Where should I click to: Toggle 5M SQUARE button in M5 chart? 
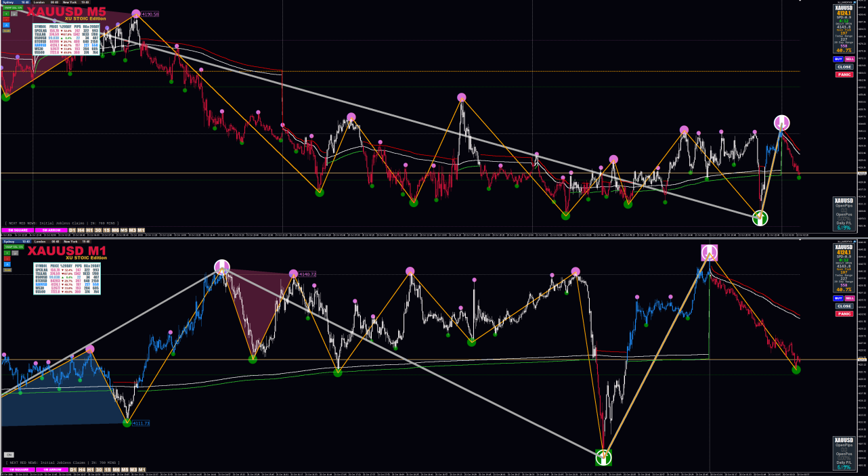(18, 230)
